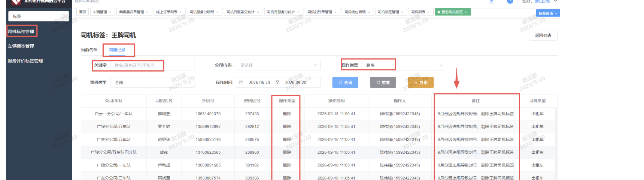Close the 司机日服务分统计 tab
This screenshot has height=180, width=644.
258,12
